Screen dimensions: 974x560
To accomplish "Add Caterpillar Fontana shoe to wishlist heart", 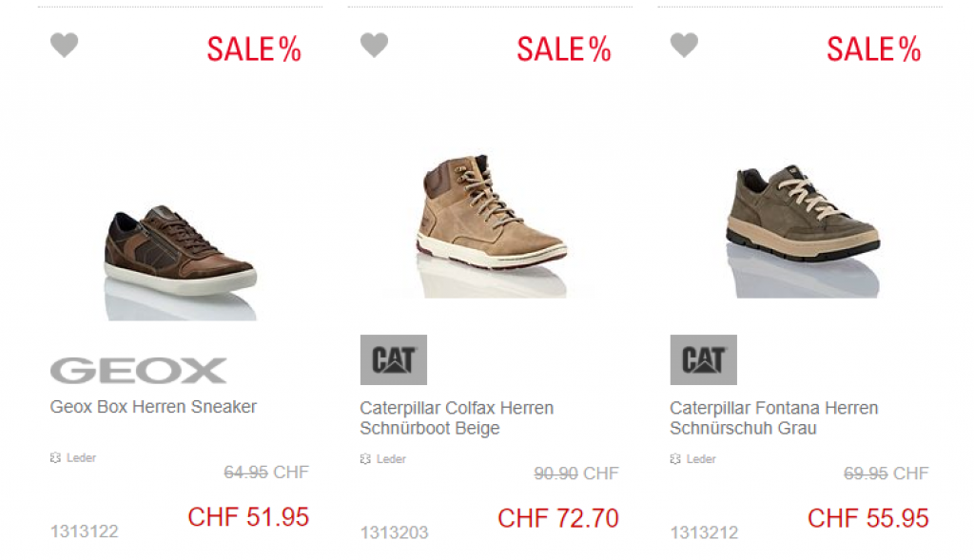I will [x=684, y=45].
